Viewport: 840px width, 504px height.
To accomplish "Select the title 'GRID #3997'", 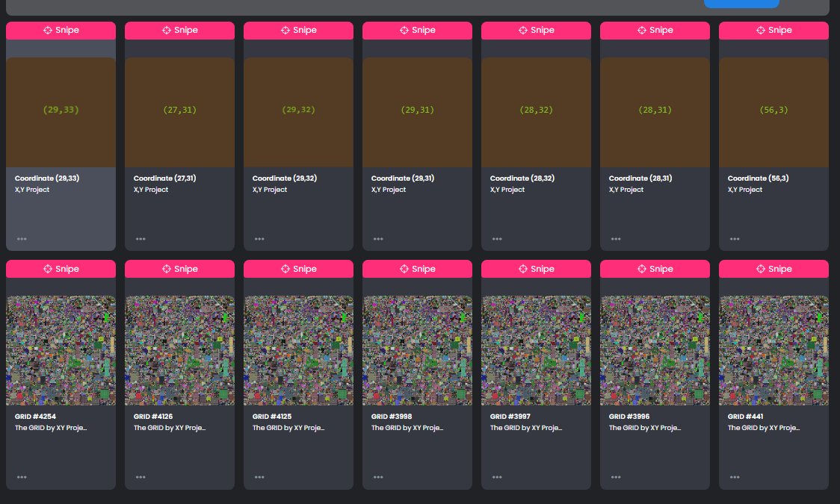I will tap(510, 416).
